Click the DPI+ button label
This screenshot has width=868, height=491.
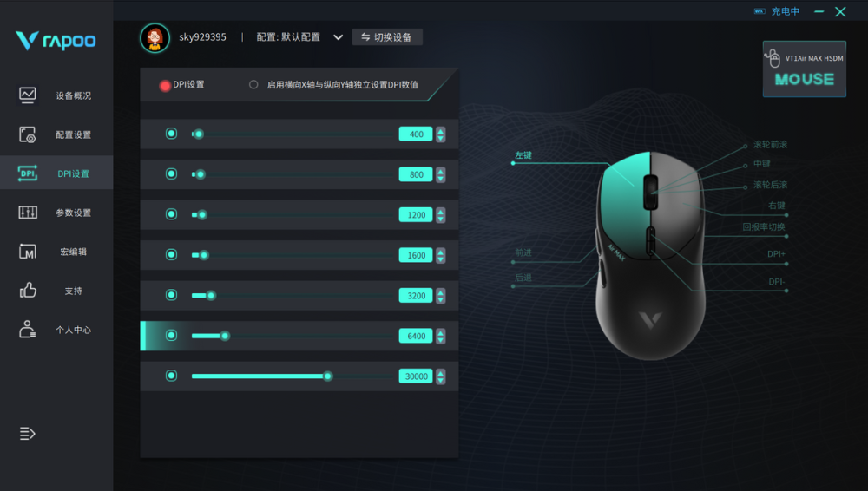776,254
